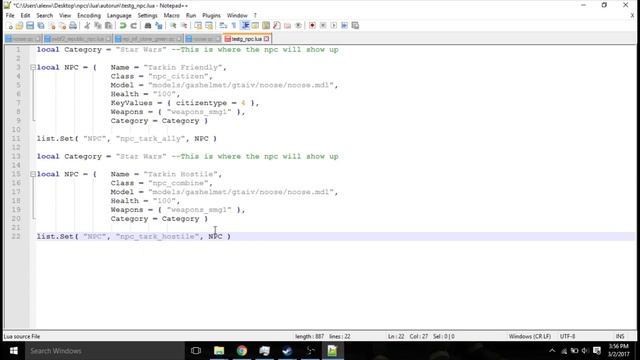Toggle INS/OVR mode in status bar

(620, 336)
